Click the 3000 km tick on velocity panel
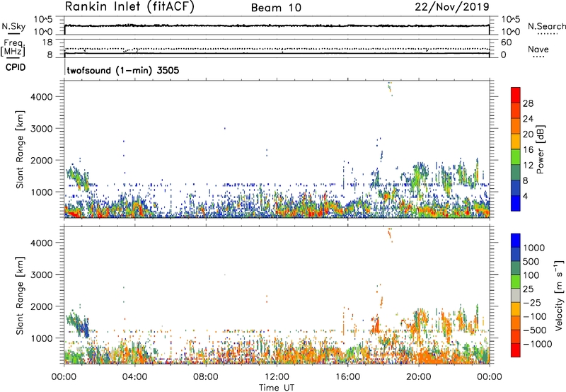 pyautogui.click(x=41, y=275)
